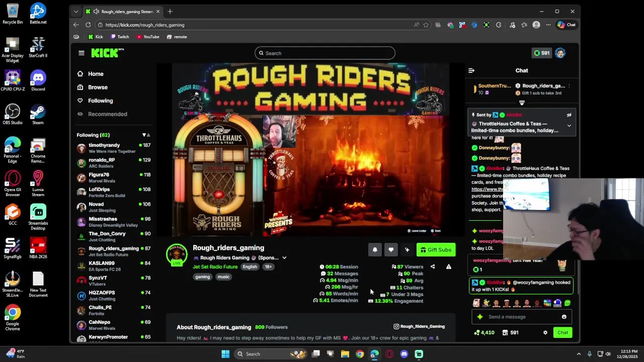Click the Windows taskbar Search box
The image size is (644, 362).
pyautogui.click(x=271, y=354)
